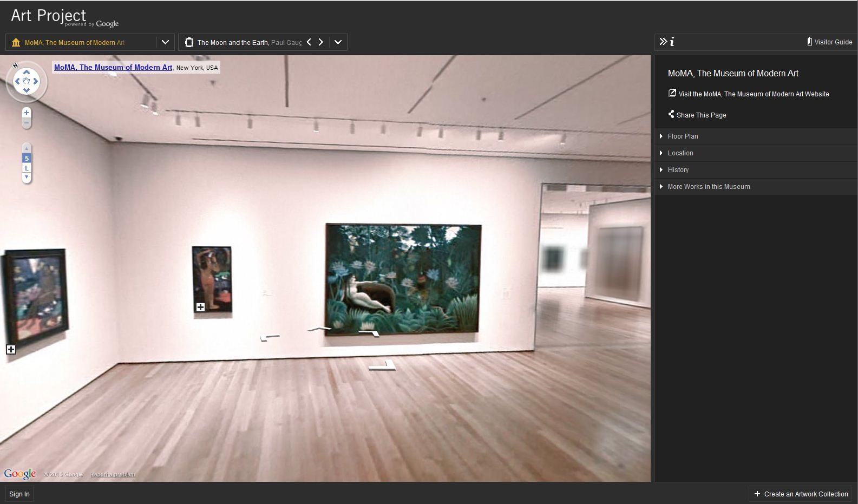Viewport: 858px width, 504px height.
Task: Click The Moon and the Earth title text
Action: click(232, 43)
